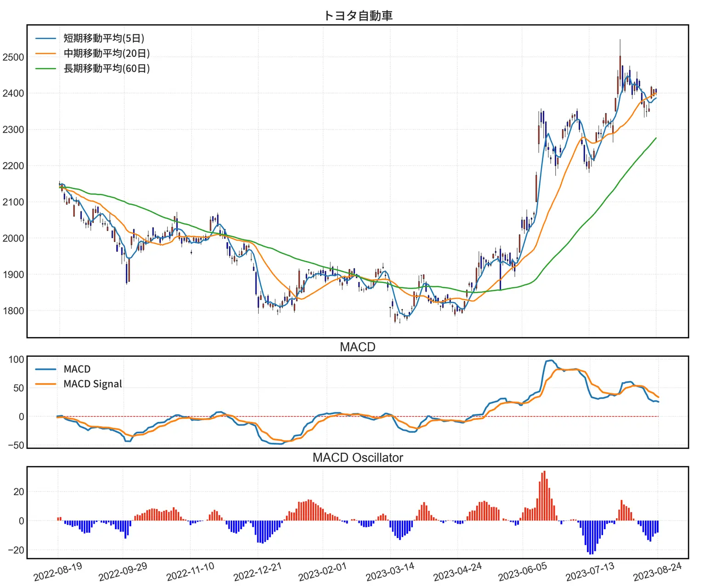
Task: Click the blue MACD legend line swatch
Action: tap(46, 369)
